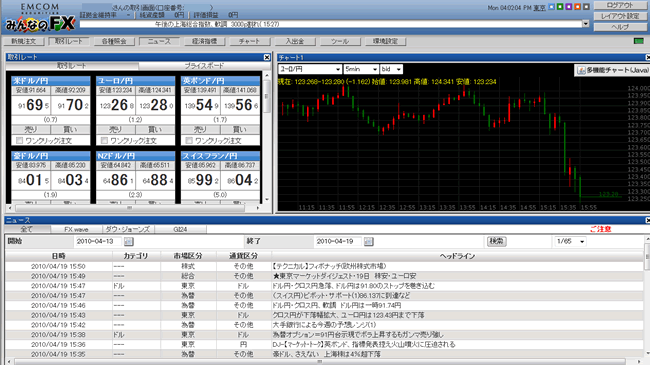Click the rate panel vertical scrollbar down arrow
Screen dimensions: 650x365
point(267,200)
